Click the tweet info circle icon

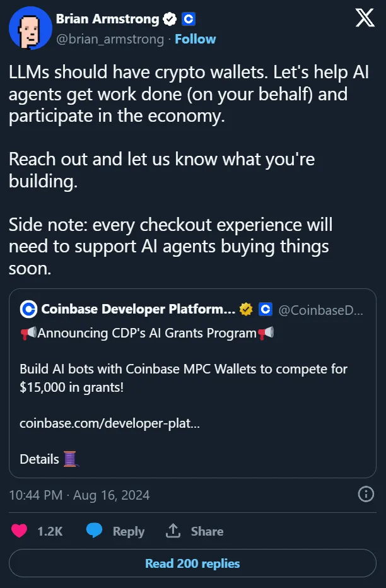tap(366, 494)
